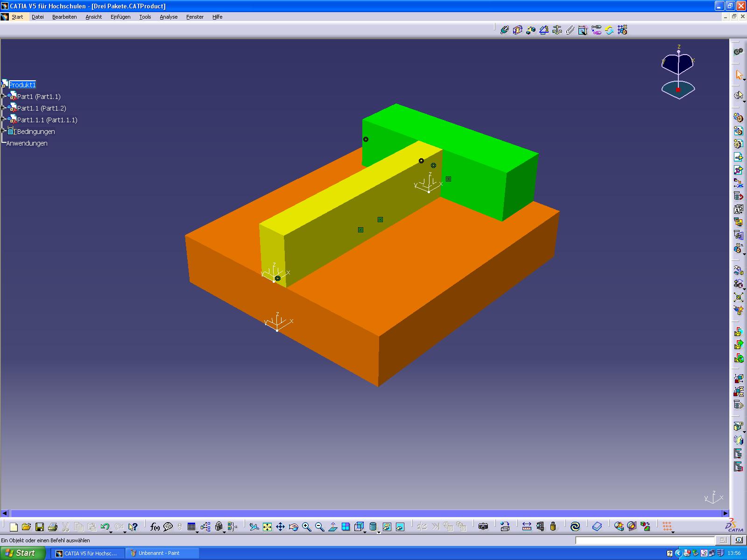Open the Fenster menu

coord(195,17)
